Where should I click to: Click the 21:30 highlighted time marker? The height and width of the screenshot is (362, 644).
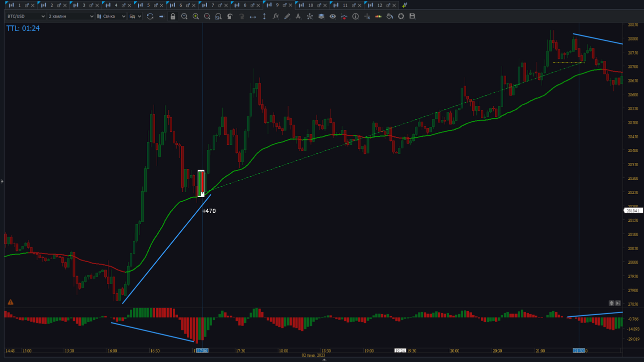pyautogui.click(x=579, y=351)
